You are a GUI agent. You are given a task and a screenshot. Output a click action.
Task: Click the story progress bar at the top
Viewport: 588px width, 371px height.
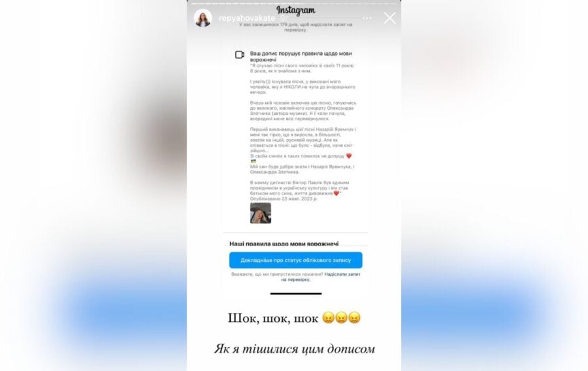click(294, 3)
